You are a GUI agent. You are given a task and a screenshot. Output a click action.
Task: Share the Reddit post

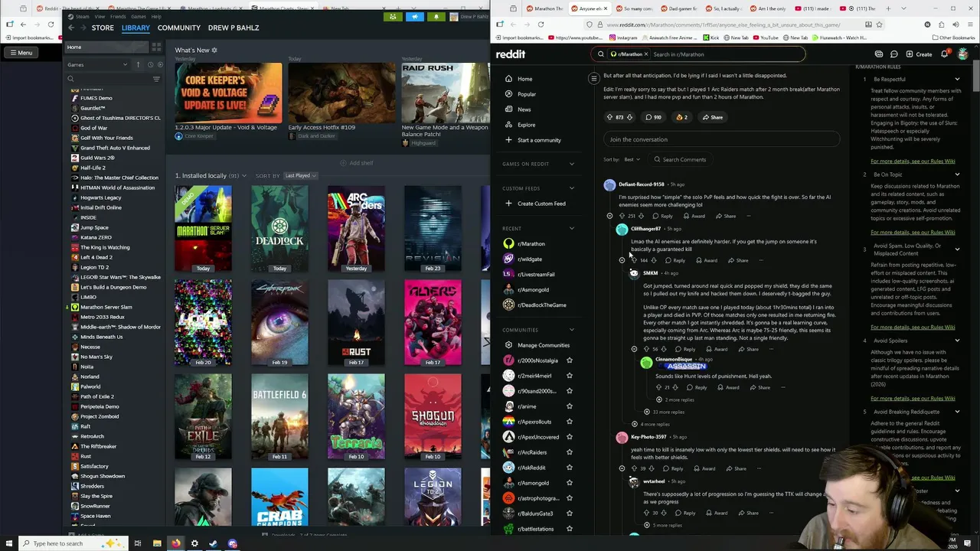(712, 117)
